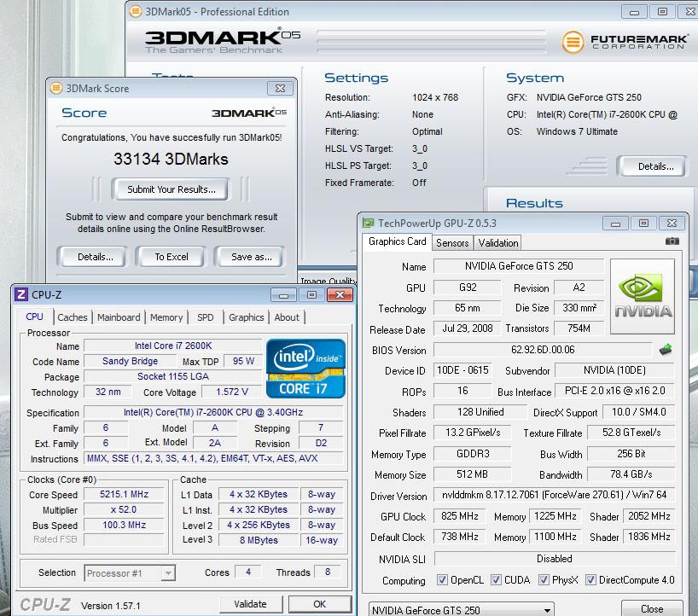
Task: Minimize the CPU-Z window
Action: coord(283,294)
